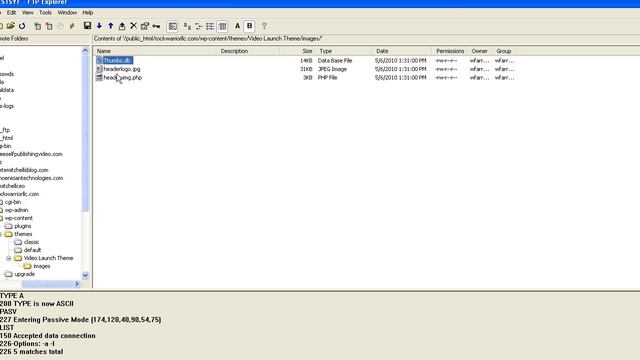Click the 'PHP File' type cell
640x360 pixels.
[x=328, y=78]
